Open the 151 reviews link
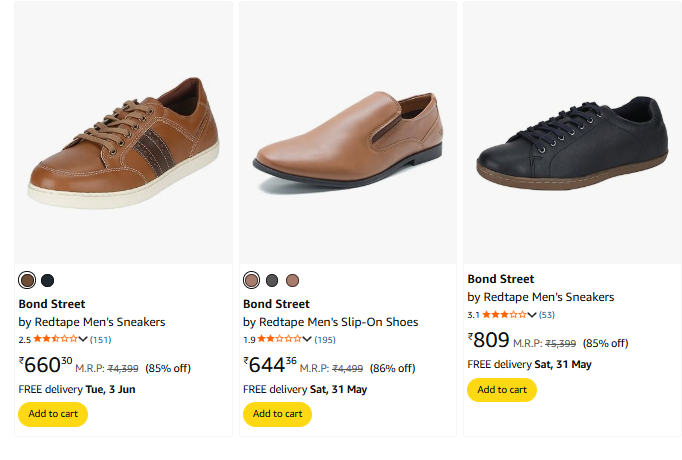The image size is (682, 460). pos(101,340)
